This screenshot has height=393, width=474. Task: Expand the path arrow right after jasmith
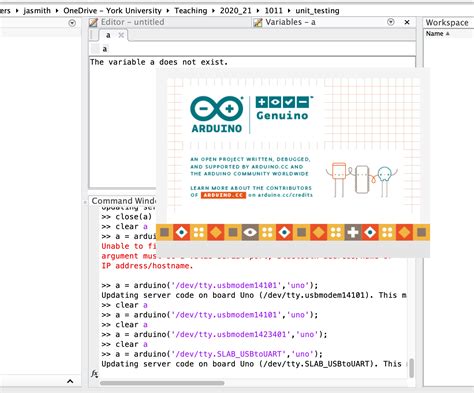click(57, 11)
